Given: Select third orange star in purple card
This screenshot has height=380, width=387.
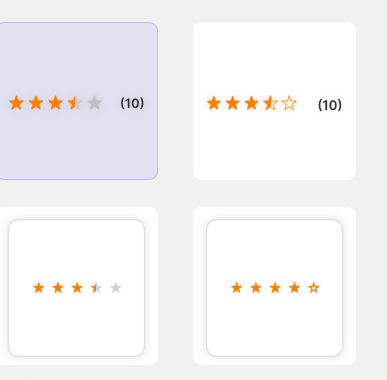Looking at the screenshot, I should pyautogui.click(x=55, y=103).
